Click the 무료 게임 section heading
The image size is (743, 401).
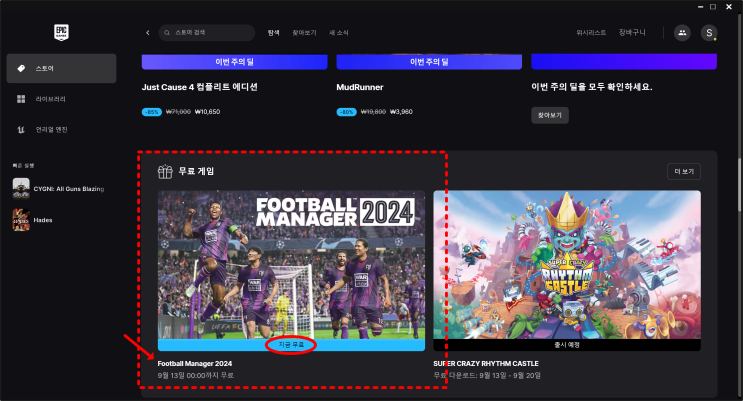196,171
